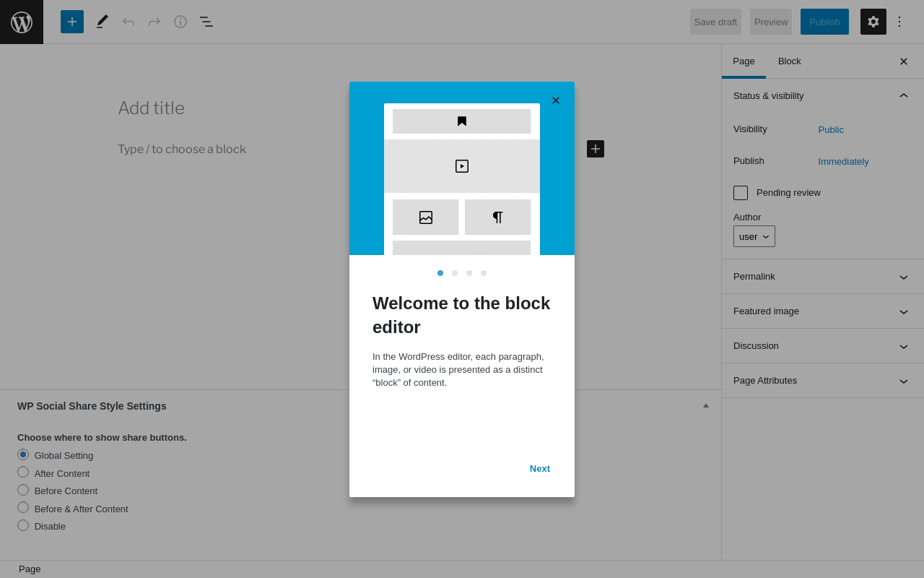The image size is (924, 578).
Task: Click the Publish button
Action: pyautogui.click(x=824, y=22)
